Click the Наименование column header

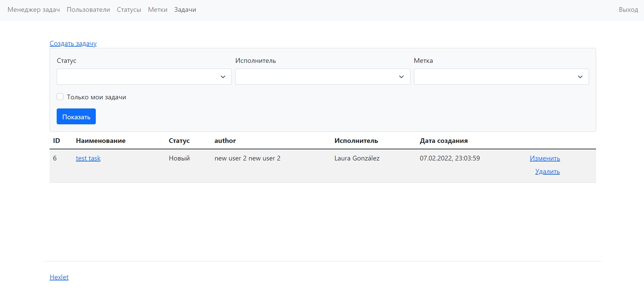(101, 141)
